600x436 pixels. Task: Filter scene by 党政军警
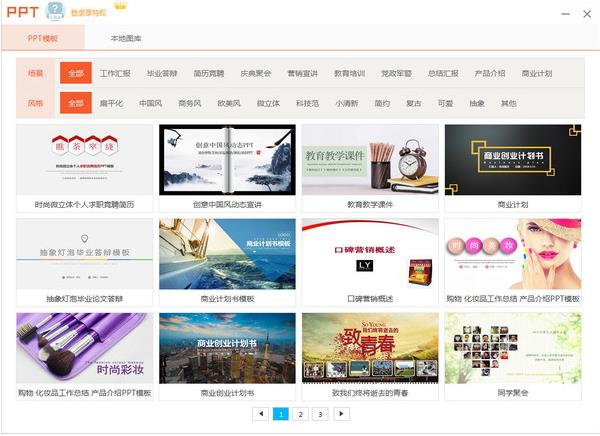pyautogui.click(x=396, y=73)
